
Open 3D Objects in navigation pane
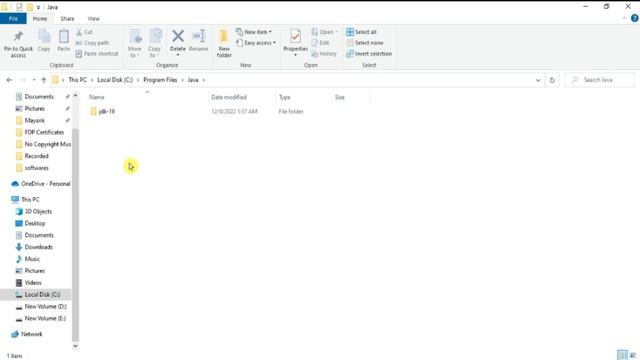point(38,211)
